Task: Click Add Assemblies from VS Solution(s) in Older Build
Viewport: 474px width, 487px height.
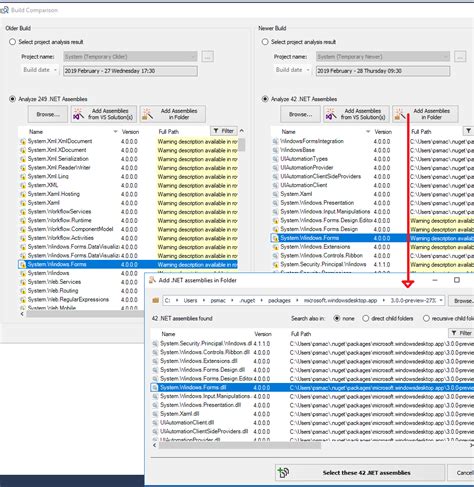Action: (x=104, y=114)
